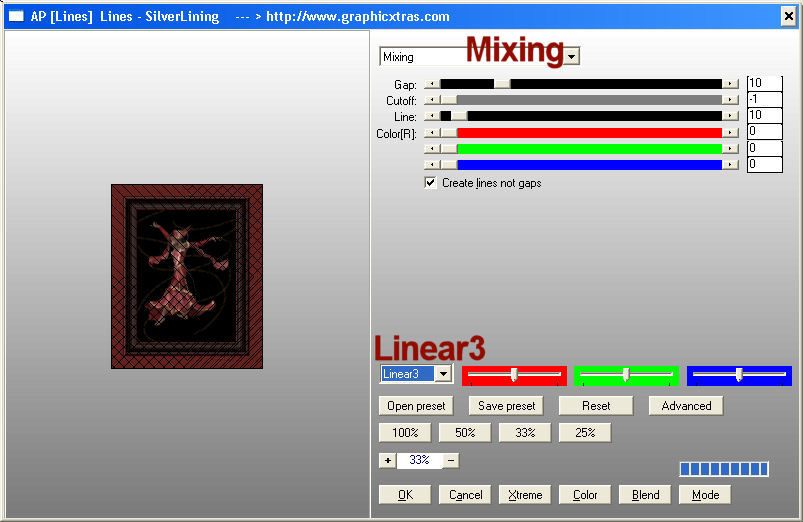Screen dimensions: 803x522
Task: Click the Color[R] slider left arrow
Action: (x=432, y=133)
